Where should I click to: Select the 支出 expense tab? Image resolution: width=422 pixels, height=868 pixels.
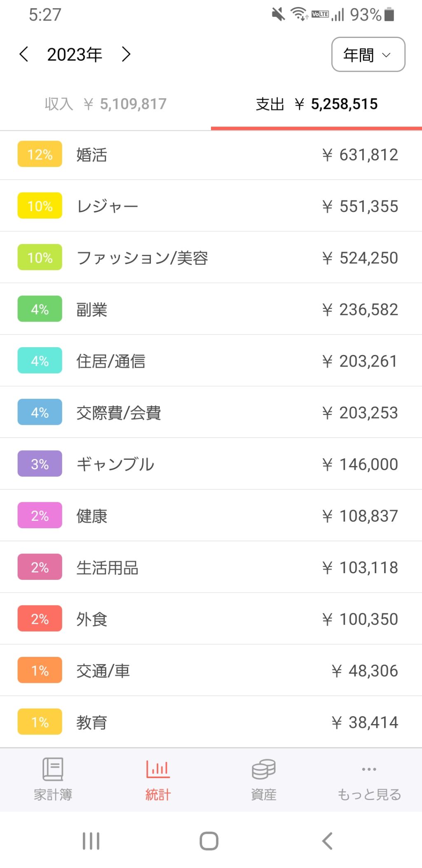coord(316,104)
